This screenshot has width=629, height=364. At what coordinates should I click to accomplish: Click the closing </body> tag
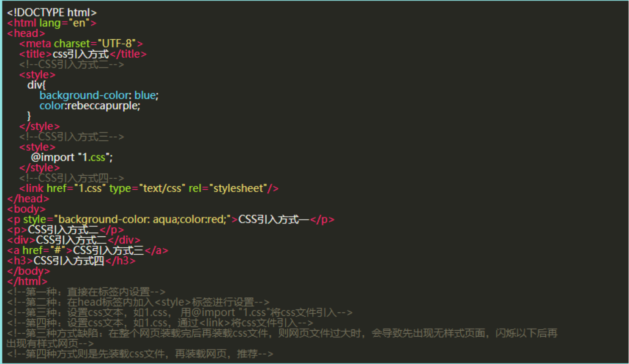28,271
